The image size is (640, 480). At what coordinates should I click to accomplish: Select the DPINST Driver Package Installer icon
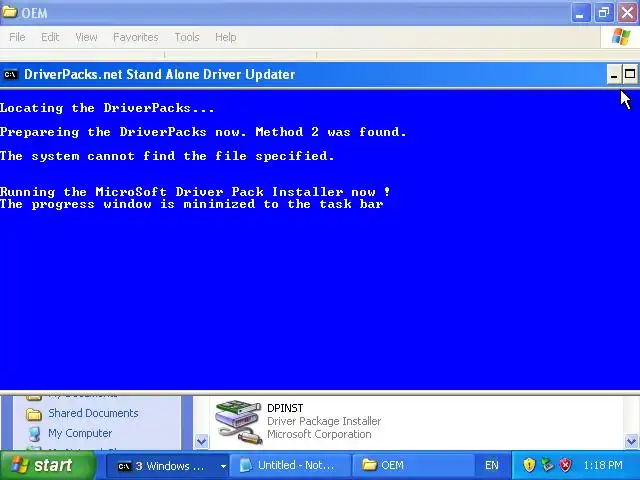tap(238, 422)
